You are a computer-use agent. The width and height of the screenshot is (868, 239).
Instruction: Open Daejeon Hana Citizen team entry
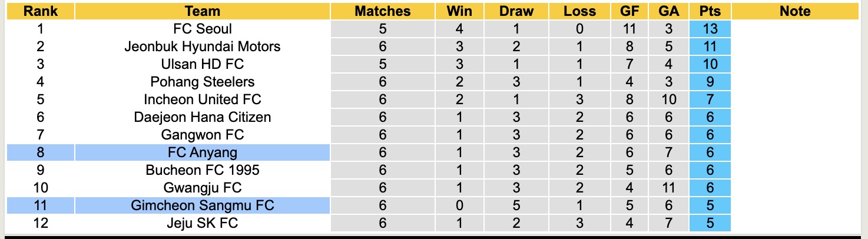(x=202, y=117)
